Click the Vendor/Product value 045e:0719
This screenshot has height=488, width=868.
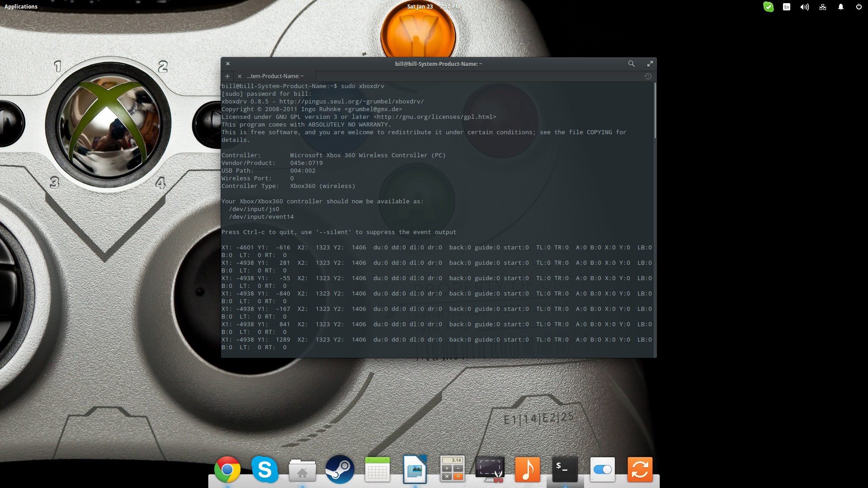click(x=306, y=163)
